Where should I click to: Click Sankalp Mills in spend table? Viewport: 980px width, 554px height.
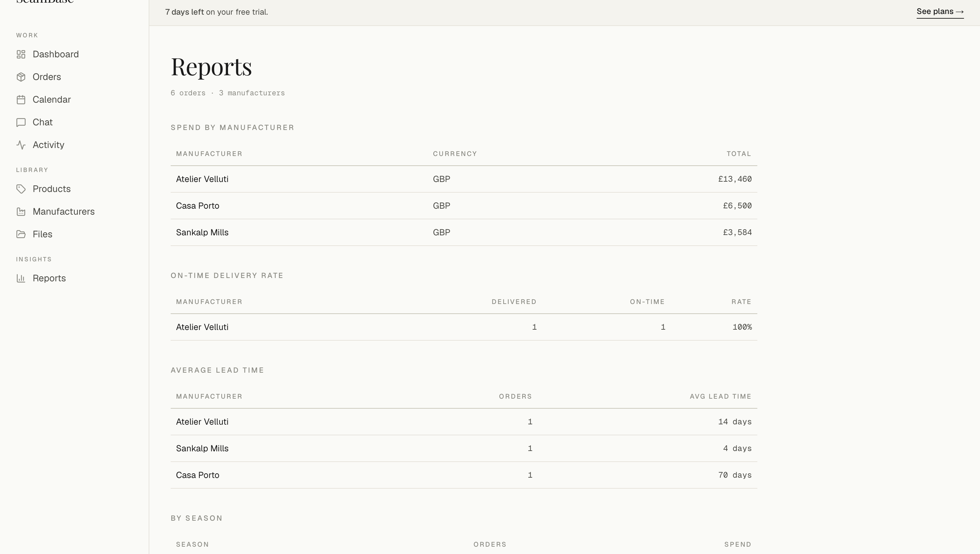[x=202, y=232]
